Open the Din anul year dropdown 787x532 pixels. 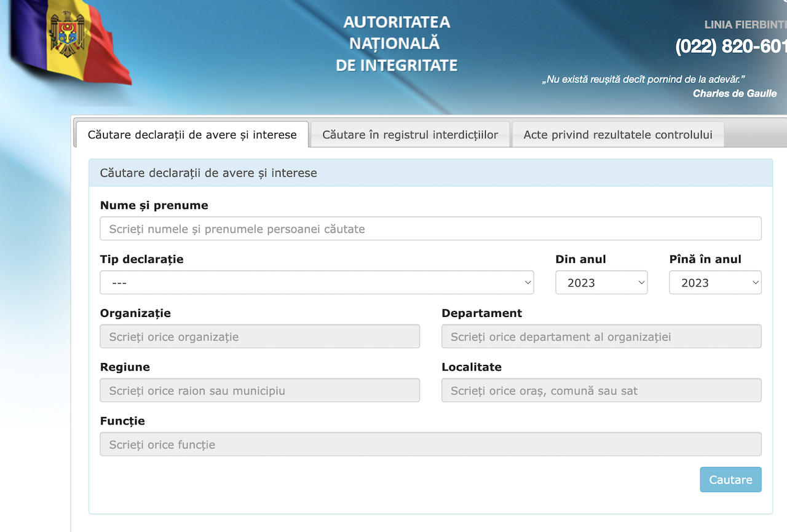pyautogui.click(x=601, y=283)
